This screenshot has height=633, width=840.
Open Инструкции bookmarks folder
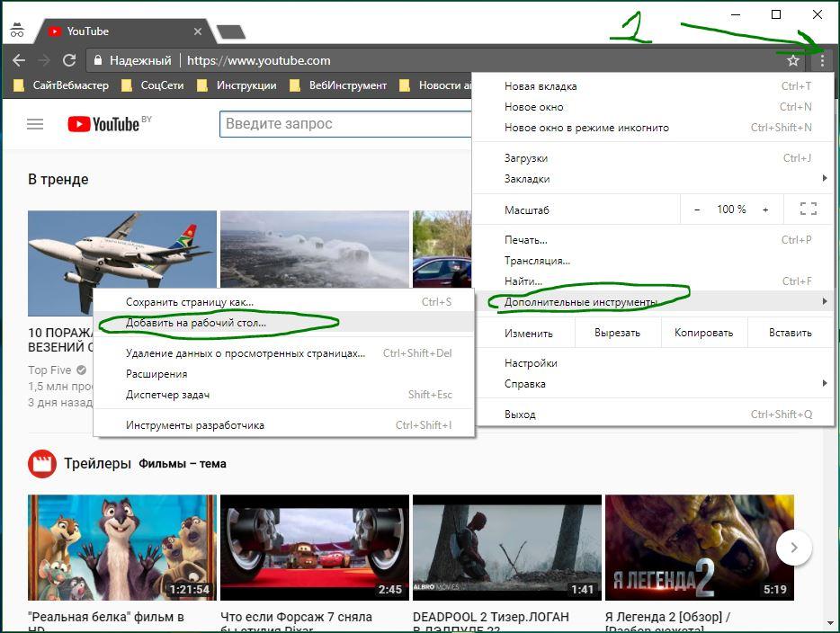[x=237, y=85]
